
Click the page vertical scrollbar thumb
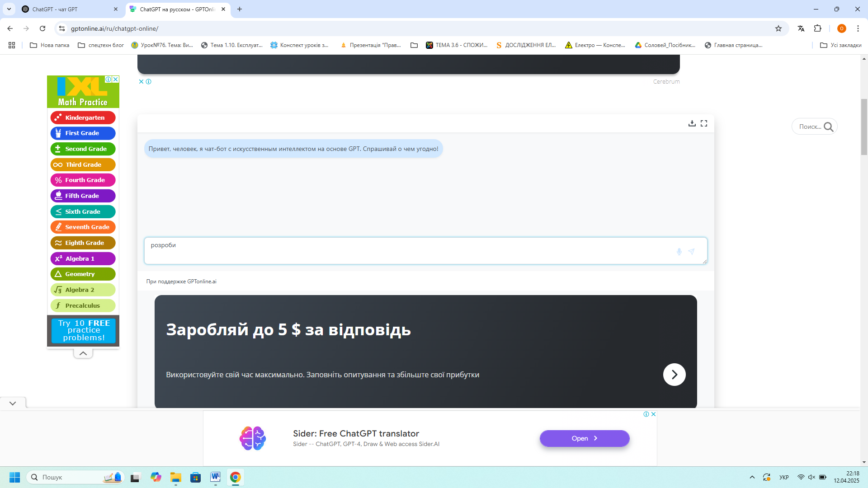pos(864,127)
